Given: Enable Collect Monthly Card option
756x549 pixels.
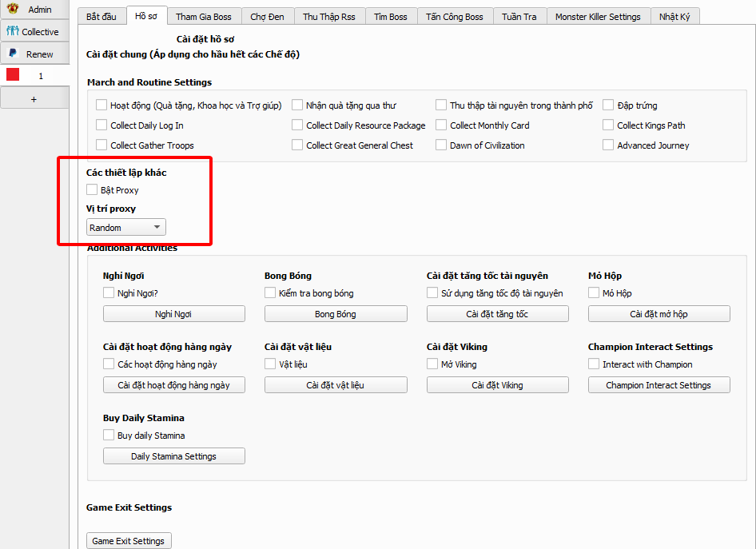Looking at the screenshot, I should click(x=441, y=125).
